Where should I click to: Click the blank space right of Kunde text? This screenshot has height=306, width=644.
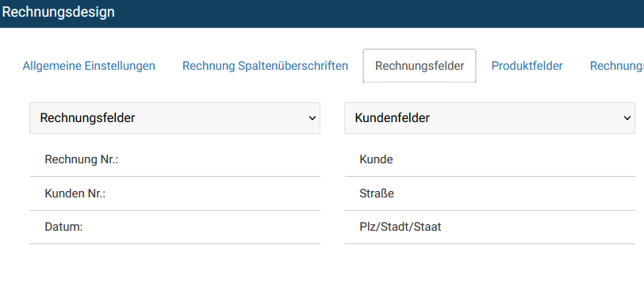[513, 159]
